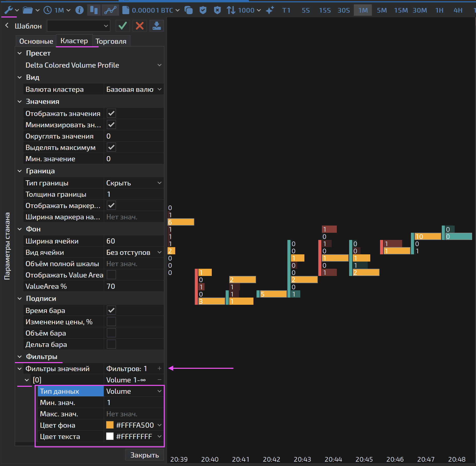Click the info circle icon
This screenshot has height=466, width=476.
(80, 10)
